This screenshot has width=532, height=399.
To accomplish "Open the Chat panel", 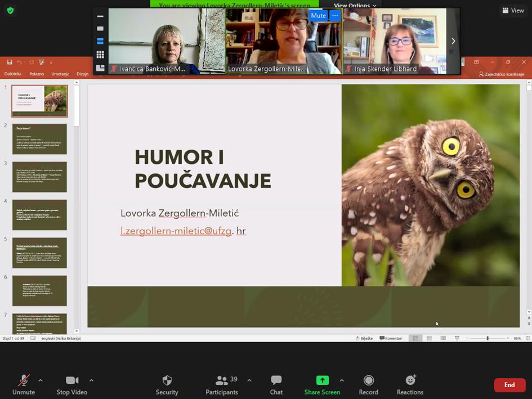I will pos(276,385).
